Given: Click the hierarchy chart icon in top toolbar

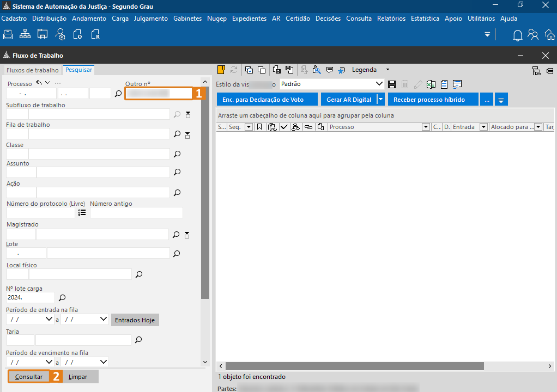Looking at the screenshot, I should tap(25, 35).
